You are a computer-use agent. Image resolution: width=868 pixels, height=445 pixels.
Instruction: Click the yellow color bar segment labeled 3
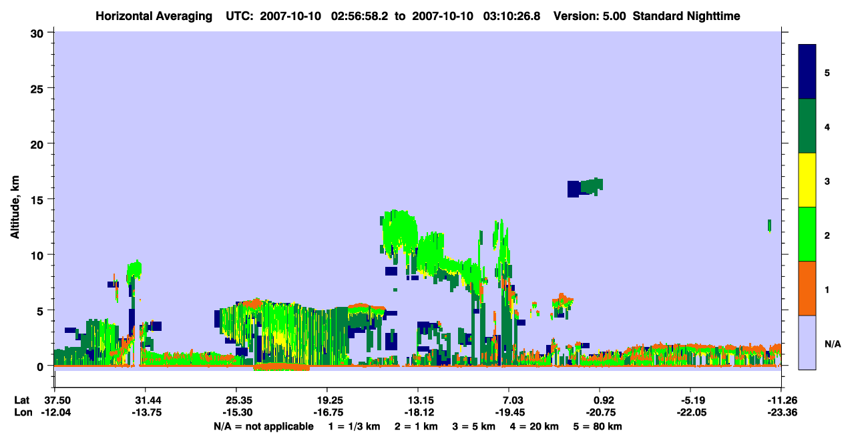(807, 180)
